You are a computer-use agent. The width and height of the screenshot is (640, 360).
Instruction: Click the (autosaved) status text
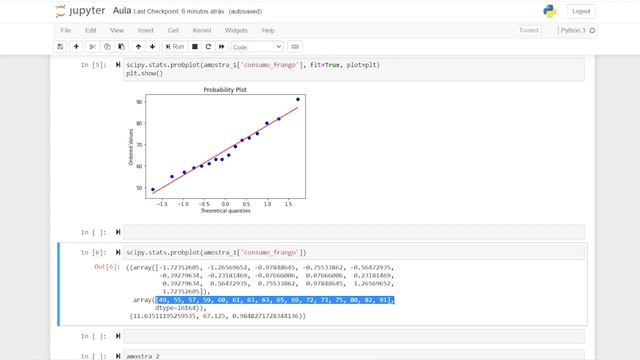point(245,11)
